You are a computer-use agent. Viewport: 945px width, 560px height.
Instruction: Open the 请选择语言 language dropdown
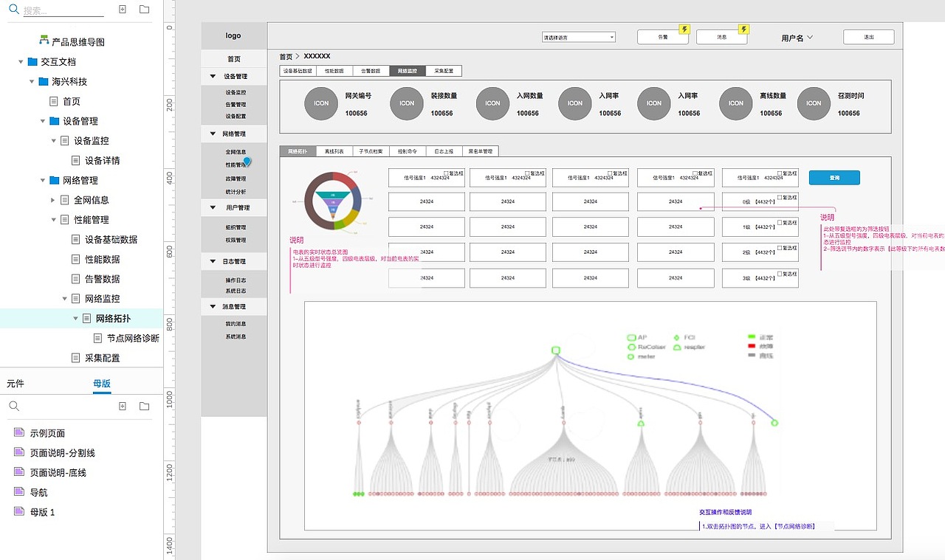[579, 37]
